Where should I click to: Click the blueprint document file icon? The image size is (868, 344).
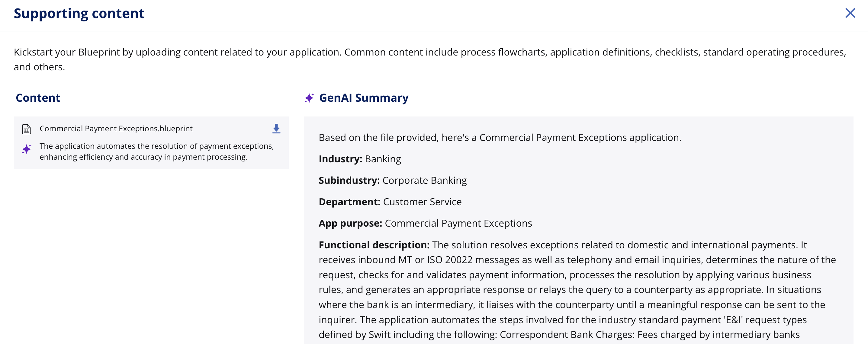(x=26, y=129)
